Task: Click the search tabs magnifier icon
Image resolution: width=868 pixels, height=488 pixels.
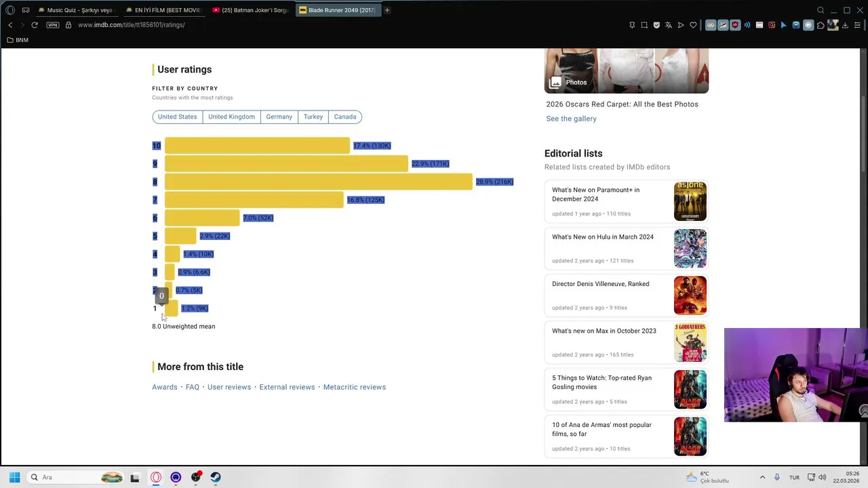Action: coord(821,10)
